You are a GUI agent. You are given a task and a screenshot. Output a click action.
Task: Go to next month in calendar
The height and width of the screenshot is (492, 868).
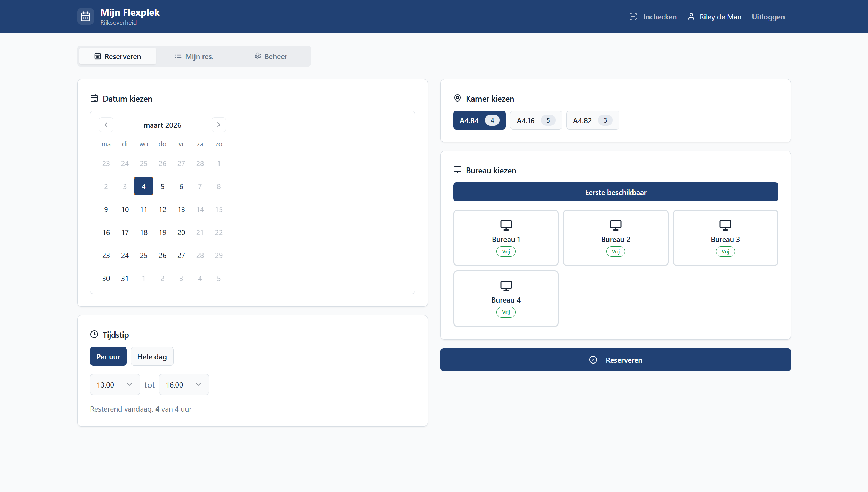[x=218, y=125]
